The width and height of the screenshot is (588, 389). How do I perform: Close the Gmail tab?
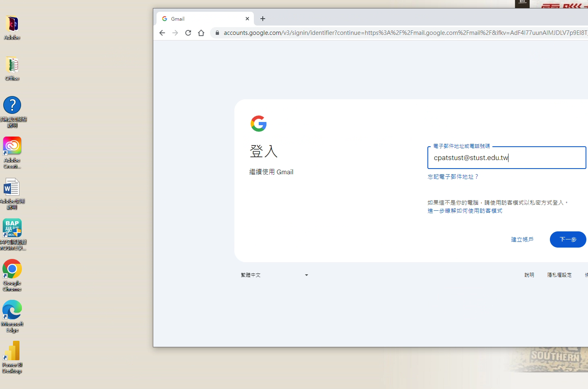click(x=247, y=19)
